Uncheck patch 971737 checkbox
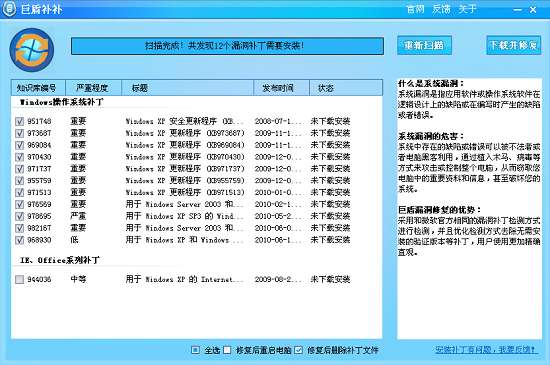This screenshot has width=550, height=365. click(x=19, y=169)
